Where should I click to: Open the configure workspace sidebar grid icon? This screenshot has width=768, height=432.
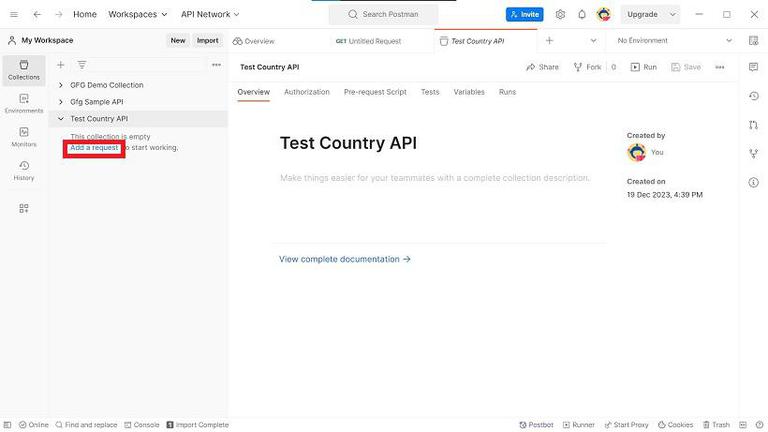(24, 209)
